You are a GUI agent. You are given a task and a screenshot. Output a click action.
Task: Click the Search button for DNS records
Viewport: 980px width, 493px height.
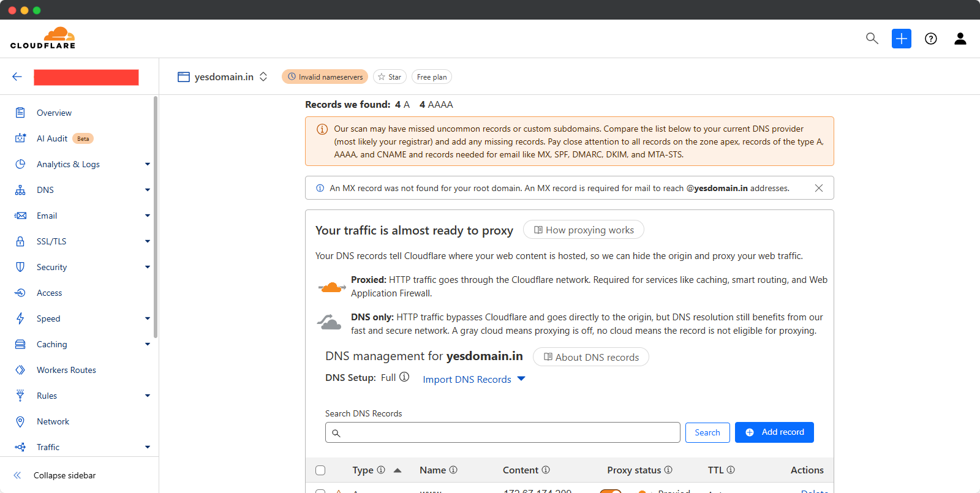(x=707, y=432)
